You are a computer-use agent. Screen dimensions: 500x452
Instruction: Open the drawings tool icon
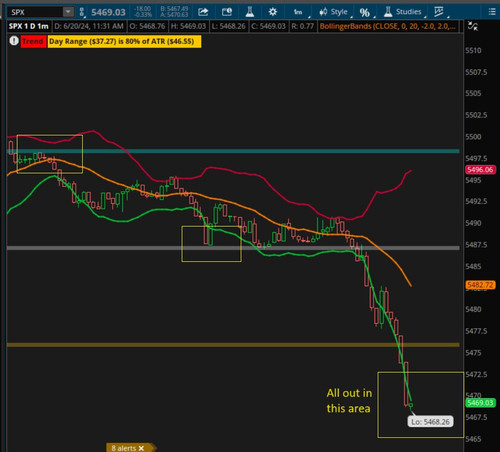[x=439, y=12]
